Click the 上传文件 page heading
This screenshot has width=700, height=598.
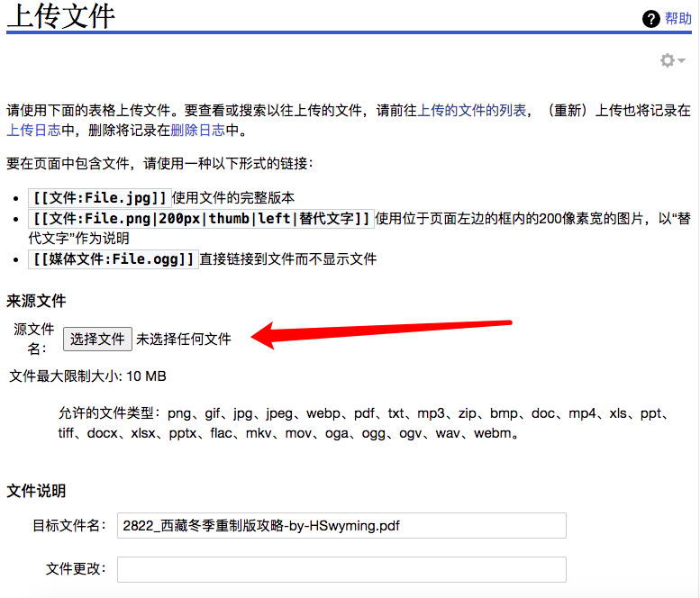(61, 16)
